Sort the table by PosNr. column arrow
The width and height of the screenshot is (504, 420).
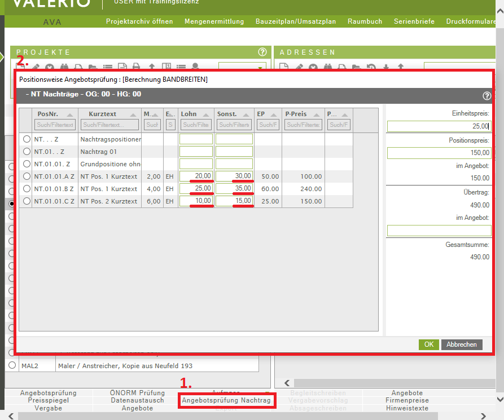coord(70,114)
